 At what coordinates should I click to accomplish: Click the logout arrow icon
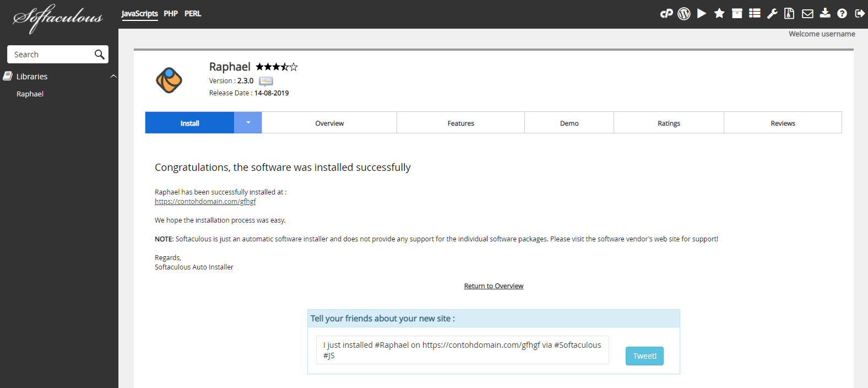860,14
